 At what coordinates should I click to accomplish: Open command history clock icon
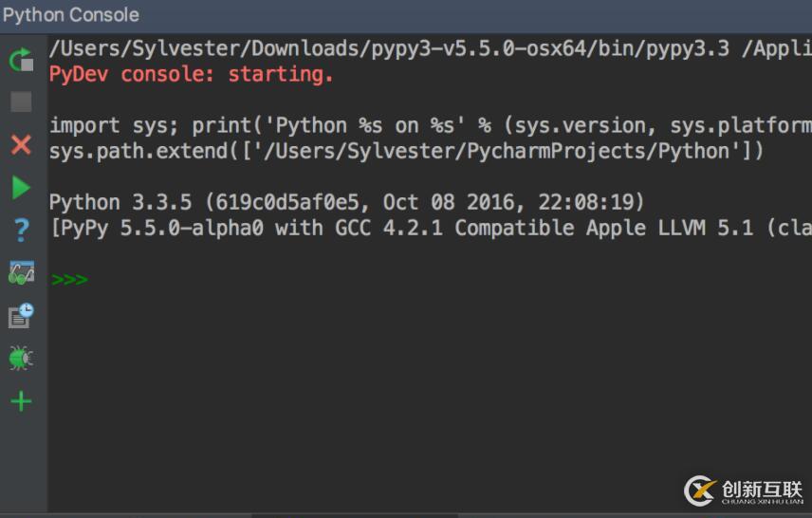tap(21, 315)
